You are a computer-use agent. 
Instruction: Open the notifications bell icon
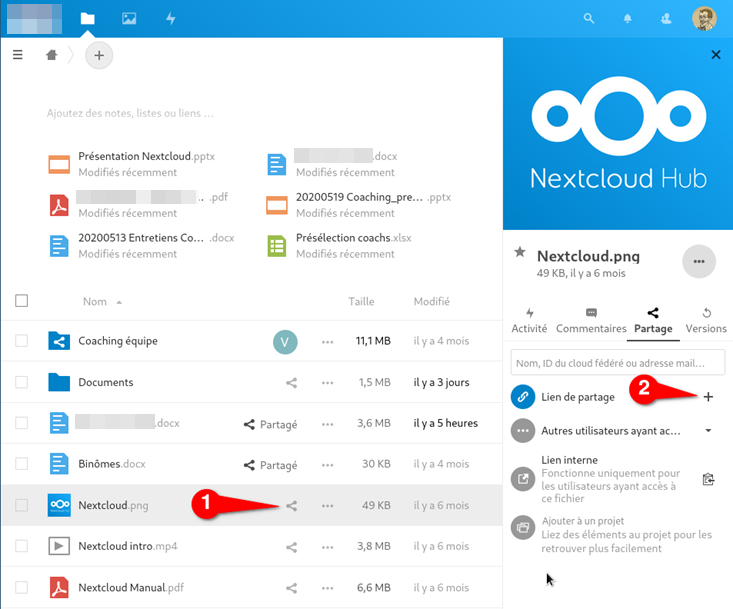point(628,18)
